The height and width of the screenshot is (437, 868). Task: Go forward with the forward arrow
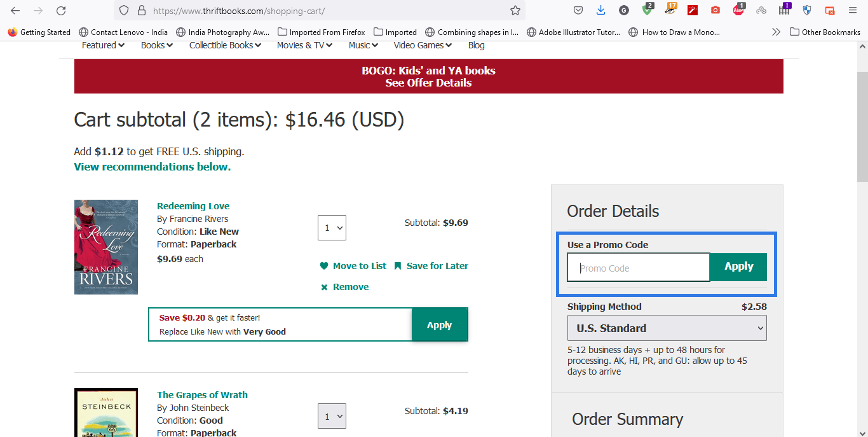click(x=38, y=11)
